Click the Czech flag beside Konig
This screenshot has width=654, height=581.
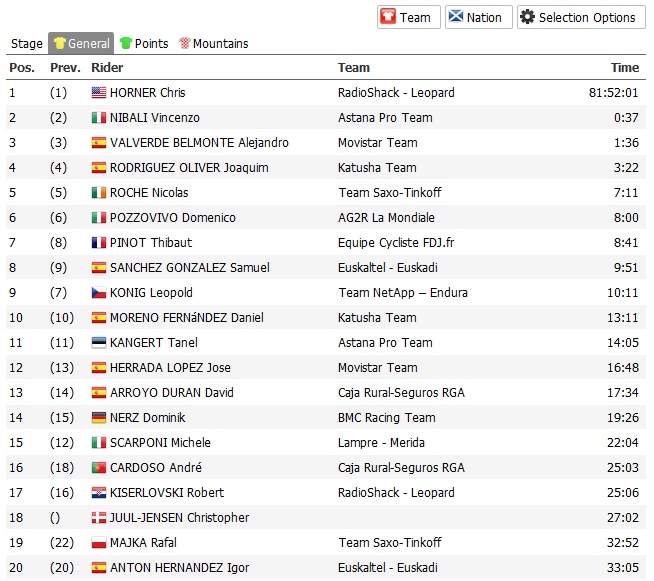pos(98,293)
